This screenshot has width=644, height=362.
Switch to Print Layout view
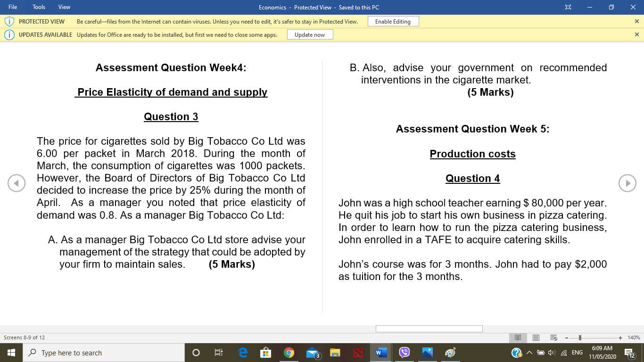536,337
